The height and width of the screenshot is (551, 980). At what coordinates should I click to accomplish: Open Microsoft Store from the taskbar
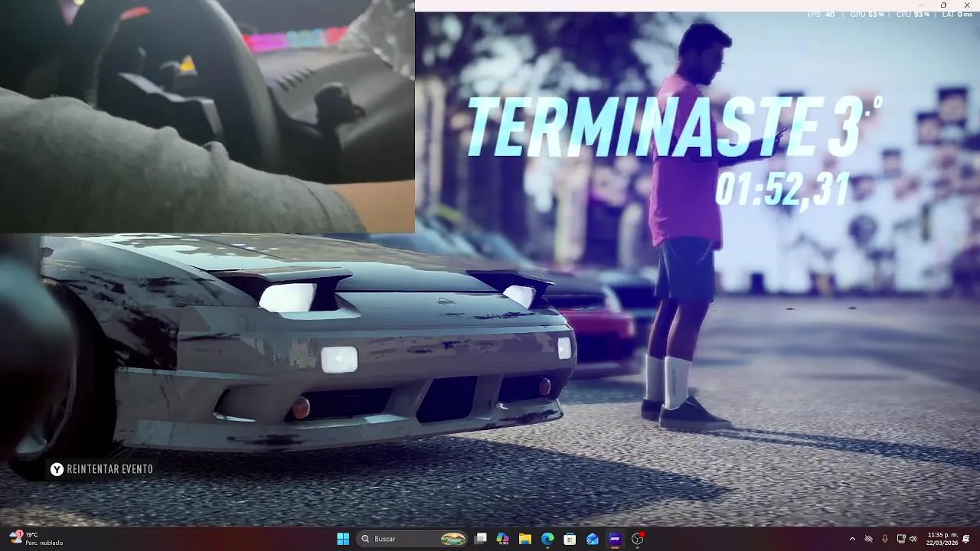coord(570,539)
